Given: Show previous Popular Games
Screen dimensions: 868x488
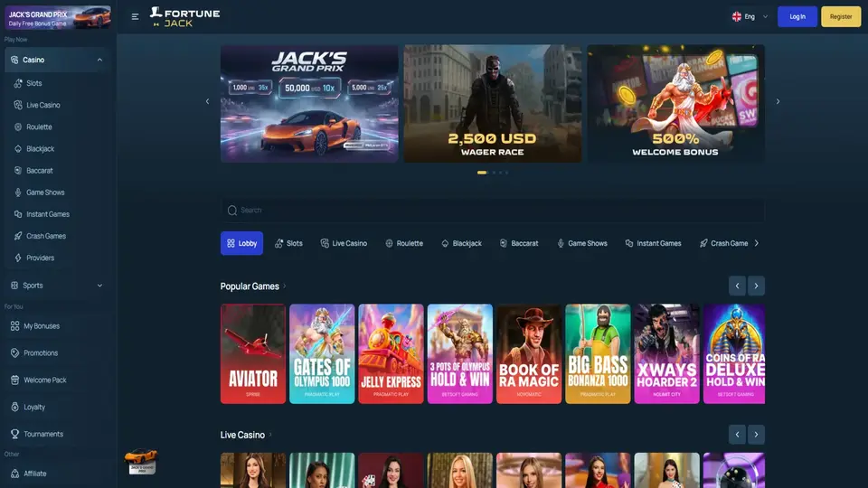Looking at the screenshot, I should pyautogui.click(x=737, y=286).
